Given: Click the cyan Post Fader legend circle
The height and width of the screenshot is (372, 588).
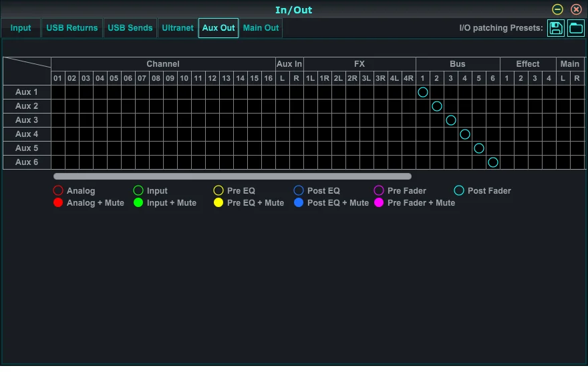Looking at the screenshot, I should (x=459, y=190).
